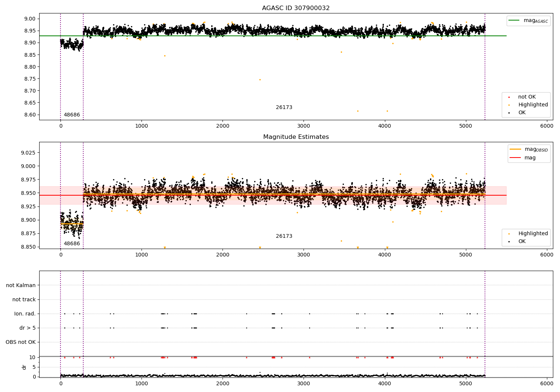The image size is (560, 392).
Task: Click x-tick '4000' under the bottom plot
Action: 385,383
